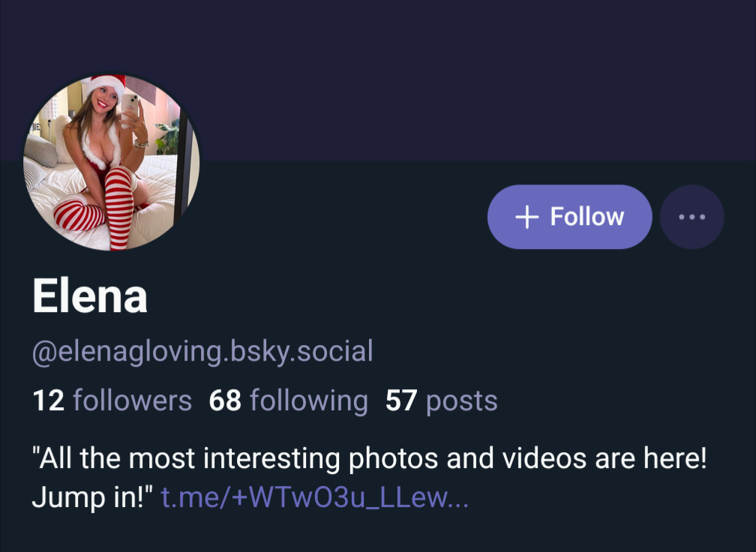Open Elena's profile avatar picture
This screenshot has width=756, height=552.
(x=112, y=163)
